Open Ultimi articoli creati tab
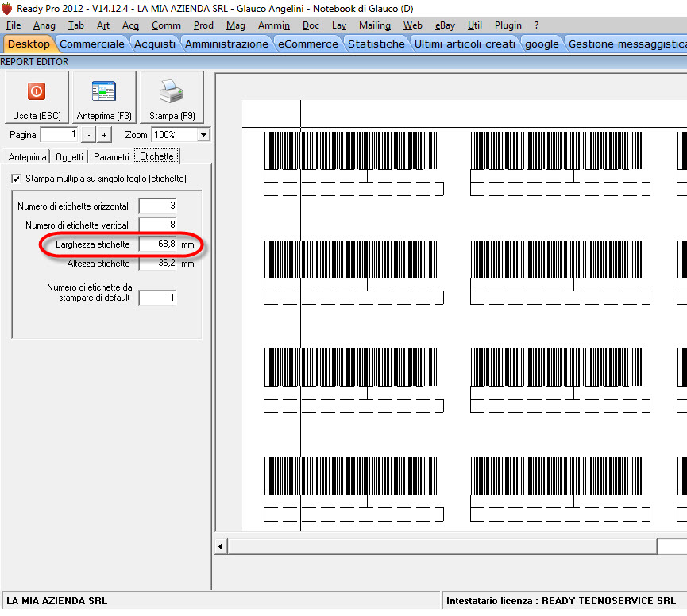This screenshot has width=687, height=616. pyautogui.click(x=465, y=44)
